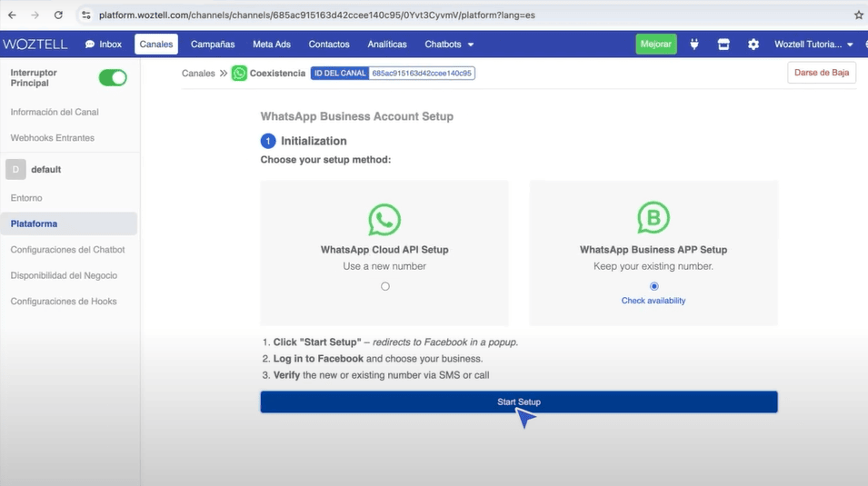Viewport: 868px width, 486px height.
Task: Click the Initialization step heading
Action: click(314, 141)
